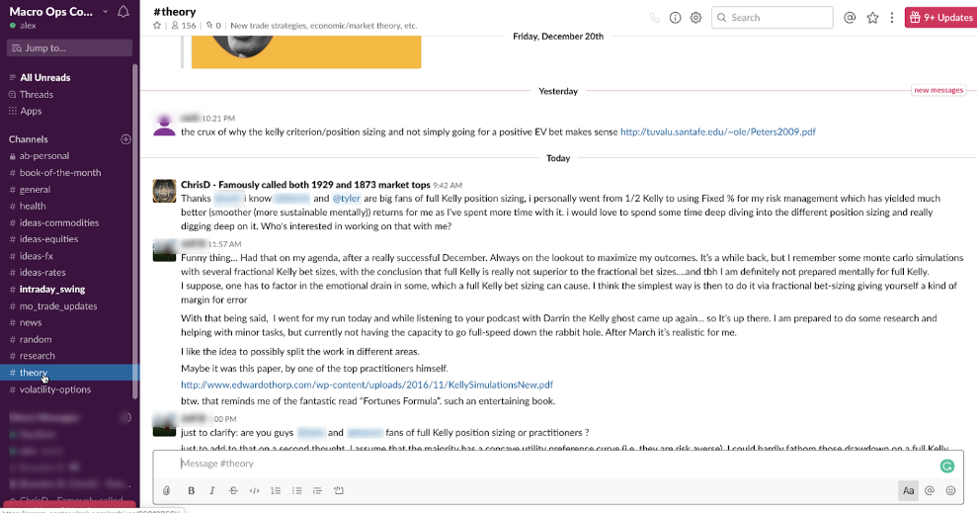The width and height of the screenshot is (980, 513).
Task: Open the emoji picker
Action: click(x=950, y=490)
